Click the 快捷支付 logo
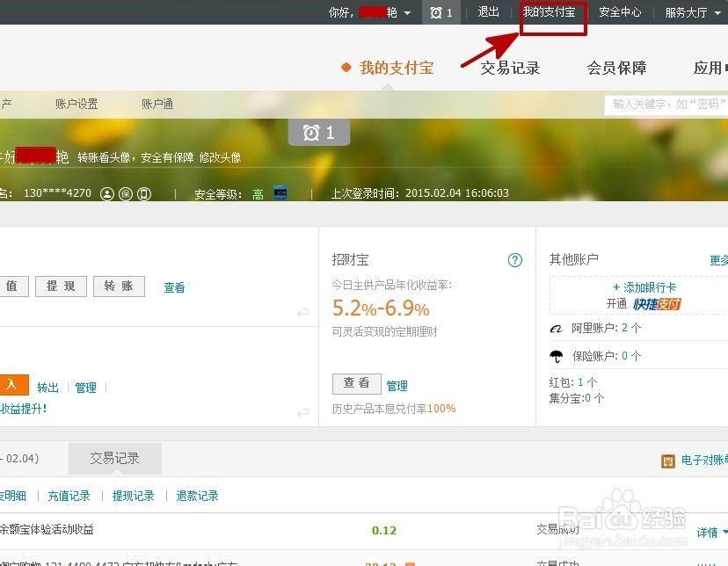The height and width of the screenshot is (566, 728). pyautogui.click(x=657, y=304)
